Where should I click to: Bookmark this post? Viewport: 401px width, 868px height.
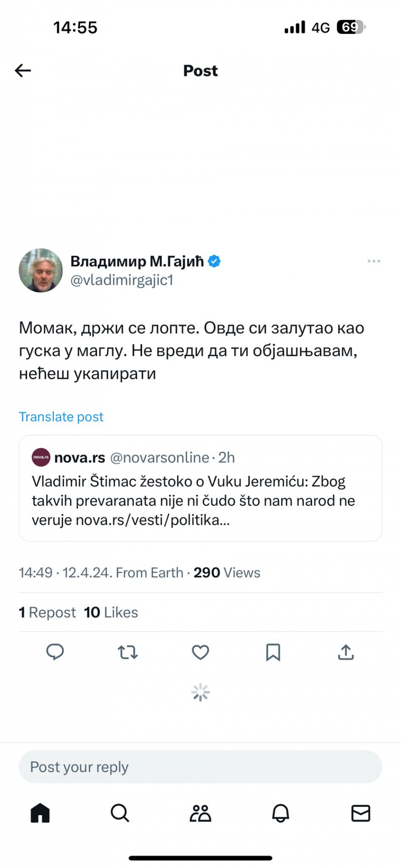point(273,653)
